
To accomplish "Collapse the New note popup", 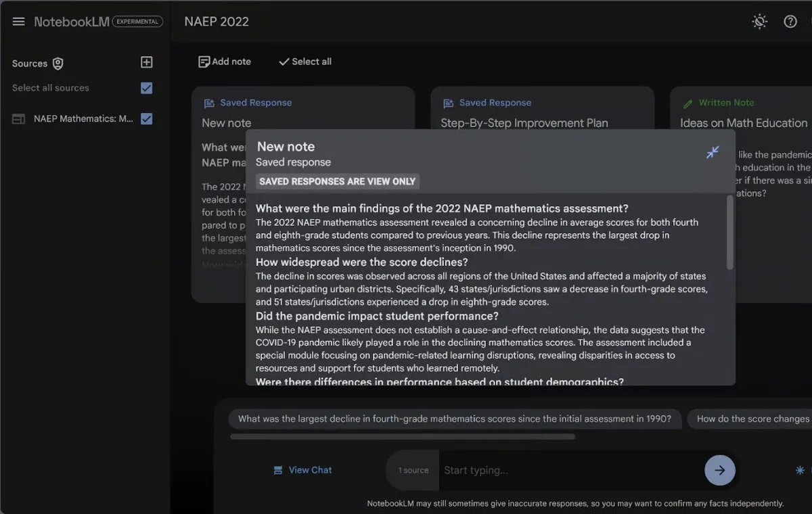I will click(713, 152).
